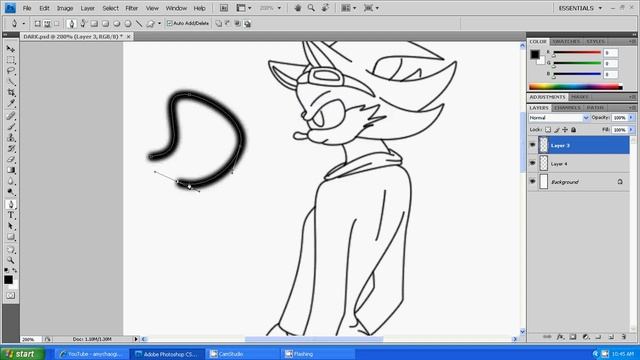640x360 pixels.
Task: Select the Healing Brush tool
Action: click(11, 116)
